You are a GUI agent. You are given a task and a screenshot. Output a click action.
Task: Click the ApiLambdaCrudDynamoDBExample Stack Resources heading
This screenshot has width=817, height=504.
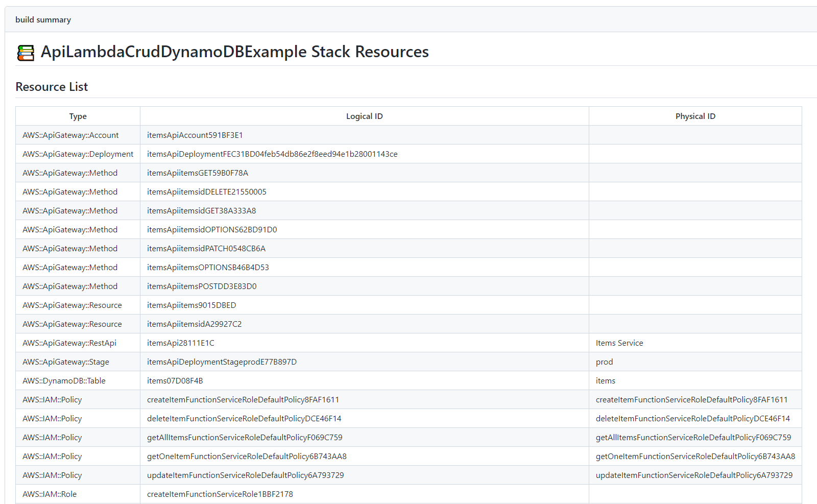click(x=234, y=52)
